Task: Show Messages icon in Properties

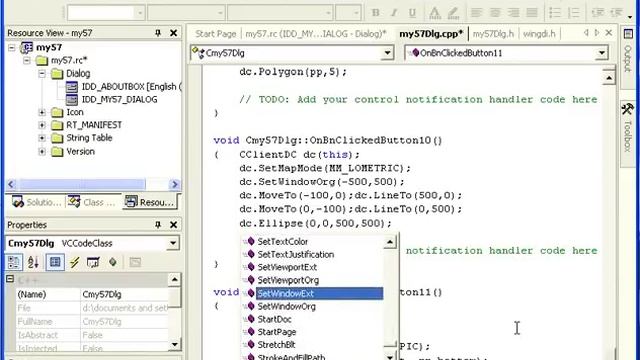Action: (x=93, y=262)
